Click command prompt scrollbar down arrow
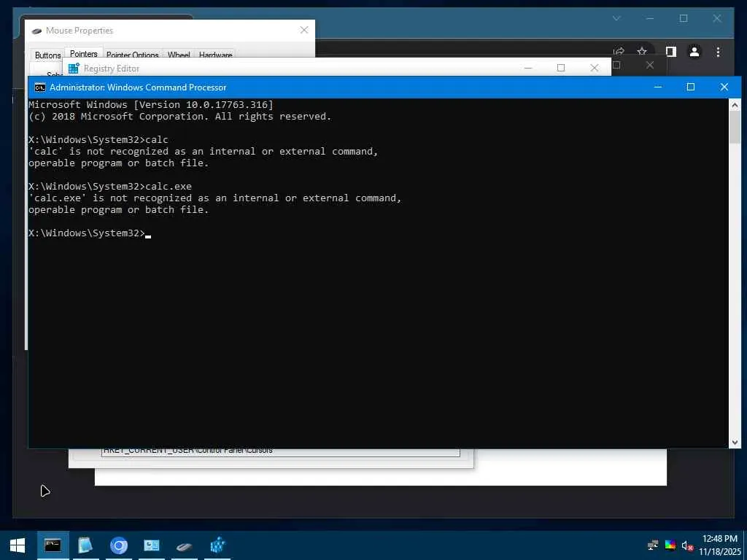 pos(735,443)
